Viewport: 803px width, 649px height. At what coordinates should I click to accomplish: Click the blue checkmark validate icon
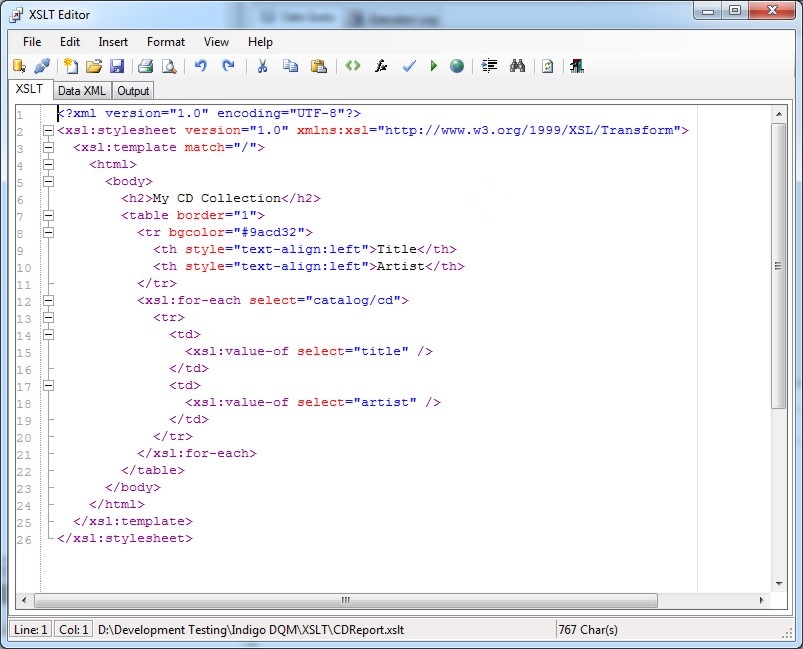click(x=408, y=66)
